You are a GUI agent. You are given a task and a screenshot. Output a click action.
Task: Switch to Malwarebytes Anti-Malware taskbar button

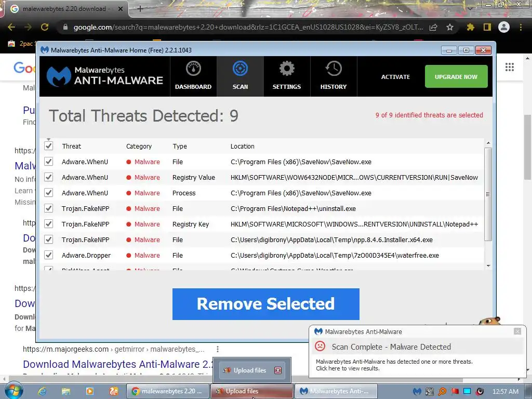pyautogui.click(x=336, y=391)
